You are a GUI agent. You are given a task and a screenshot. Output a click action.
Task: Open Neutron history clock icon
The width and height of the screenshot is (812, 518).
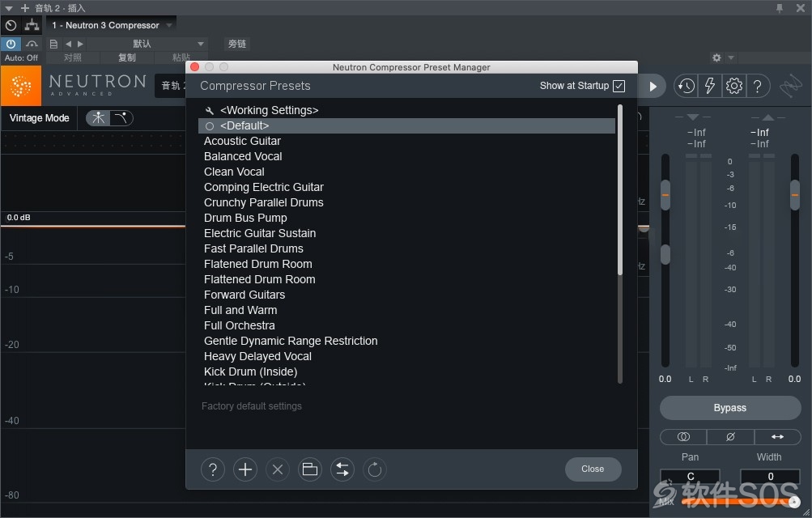pyautogui.click(x=687, y=86)
